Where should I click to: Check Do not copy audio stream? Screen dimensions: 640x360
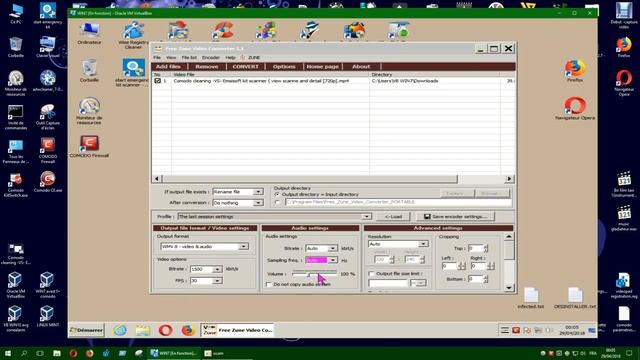click(x=269, y=284)
